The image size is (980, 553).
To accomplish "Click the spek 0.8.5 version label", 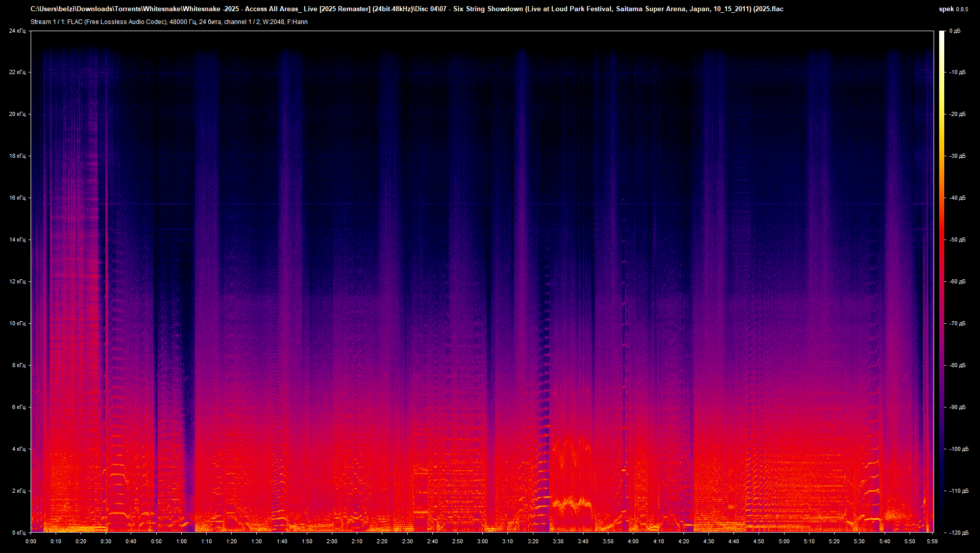I will [953, 9].
